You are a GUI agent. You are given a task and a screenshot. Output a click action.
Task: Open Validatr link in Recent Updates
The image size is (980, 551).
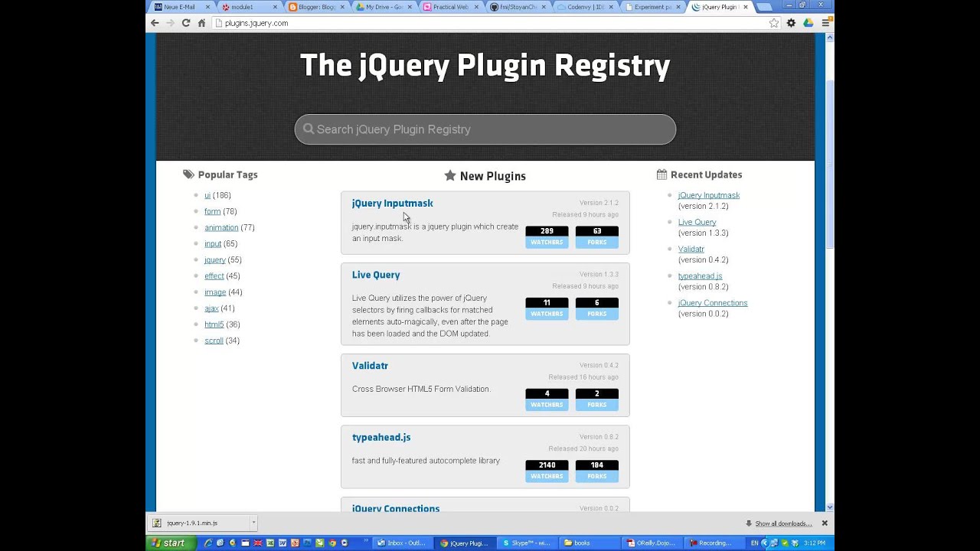(691, 249)
